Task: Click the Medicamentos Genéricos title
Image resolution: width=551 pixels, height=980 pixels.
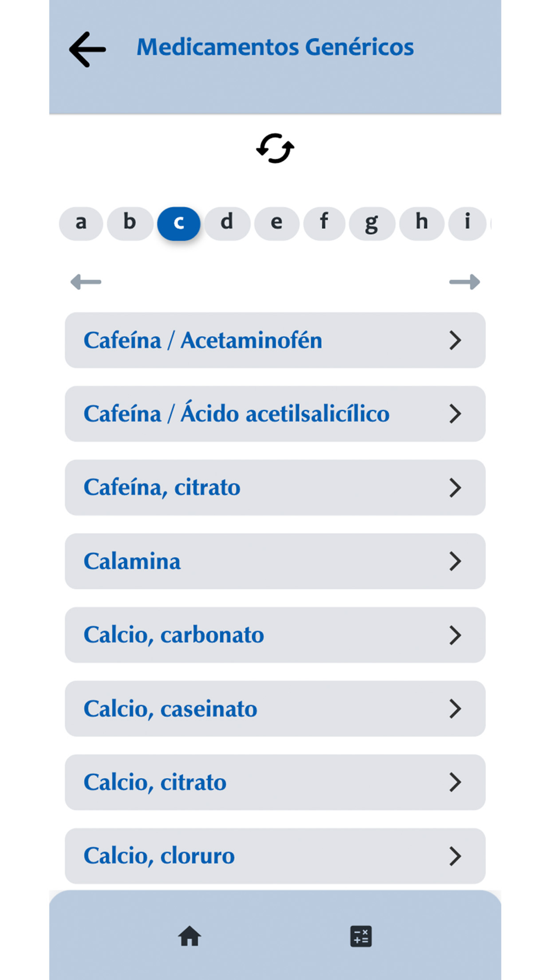Action: pos(275,47)
